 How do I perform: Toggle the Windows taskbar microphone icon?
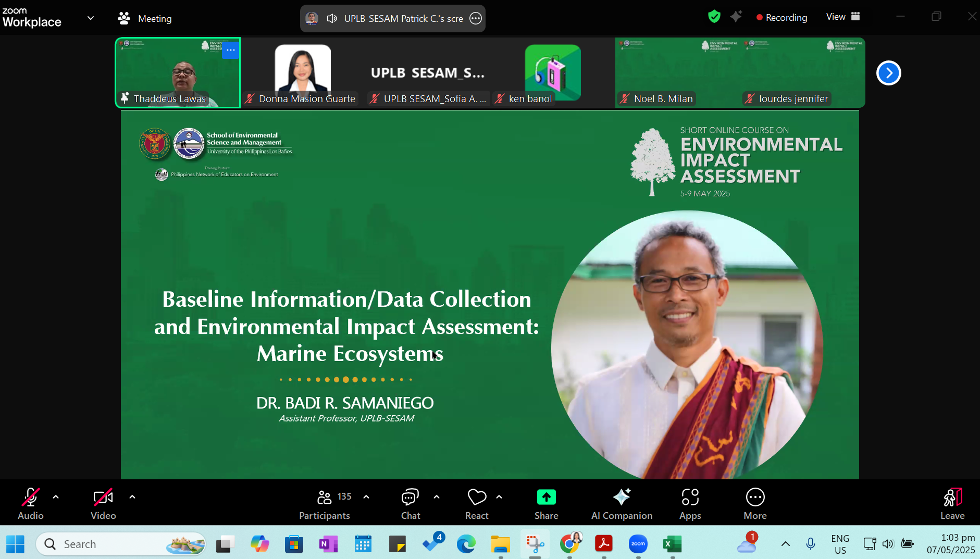click(x=810, y=544)
